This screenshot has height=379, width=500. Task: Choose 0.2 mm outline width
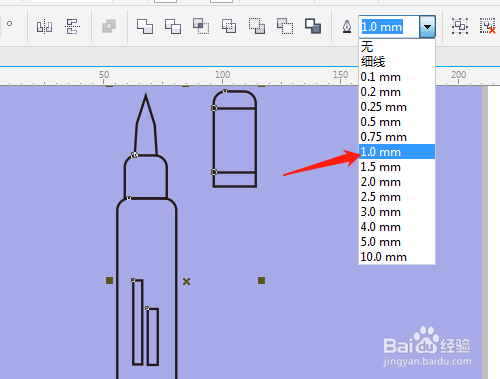tap(397, 92)
